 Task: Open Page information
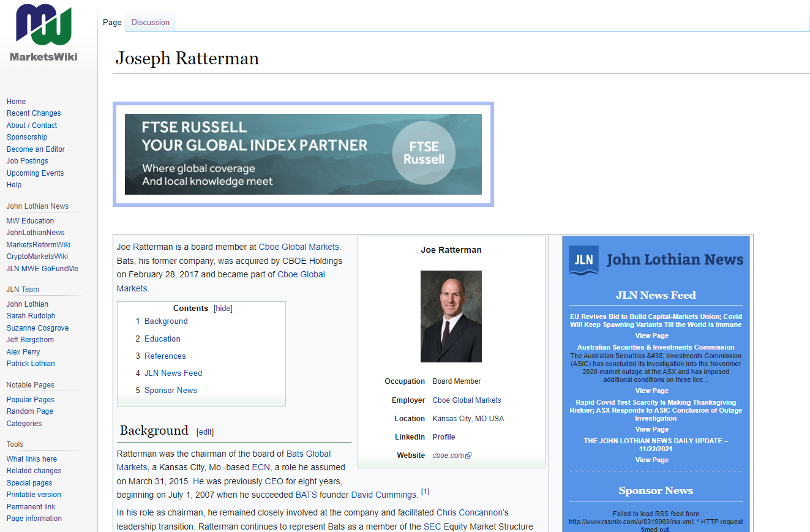[34, 519]
